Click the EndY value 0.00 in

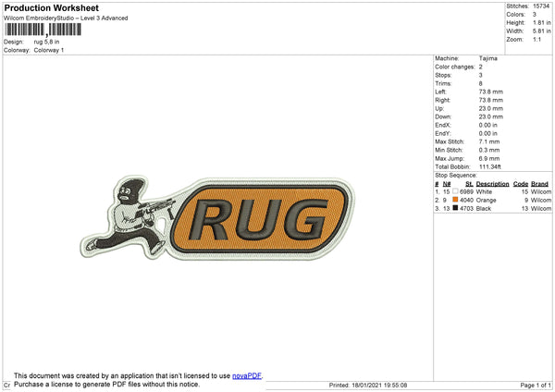(488, 133)
